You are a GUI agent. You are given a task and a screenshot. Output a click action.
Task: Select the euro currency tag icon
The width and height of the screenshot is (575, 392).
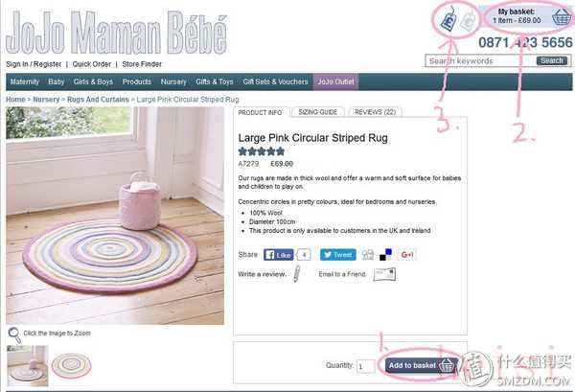[468, 20]
